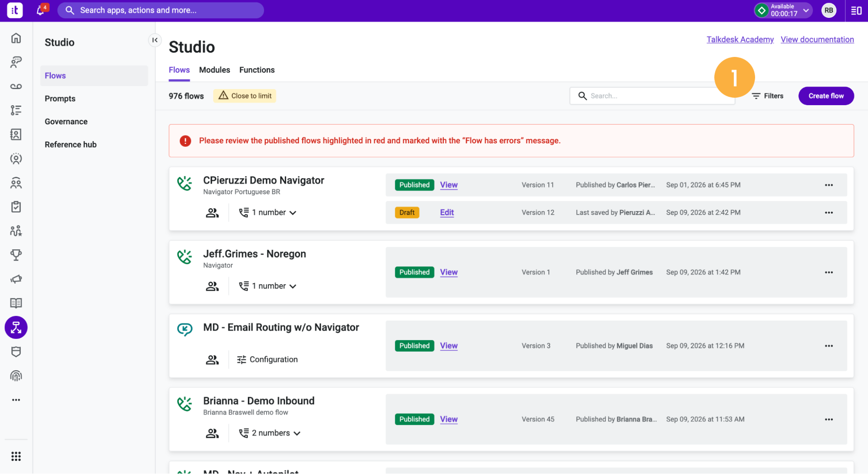Open the Conversations headset icon in left rail
The width and height of the screenshot is (868, 474).
(16, 62)
